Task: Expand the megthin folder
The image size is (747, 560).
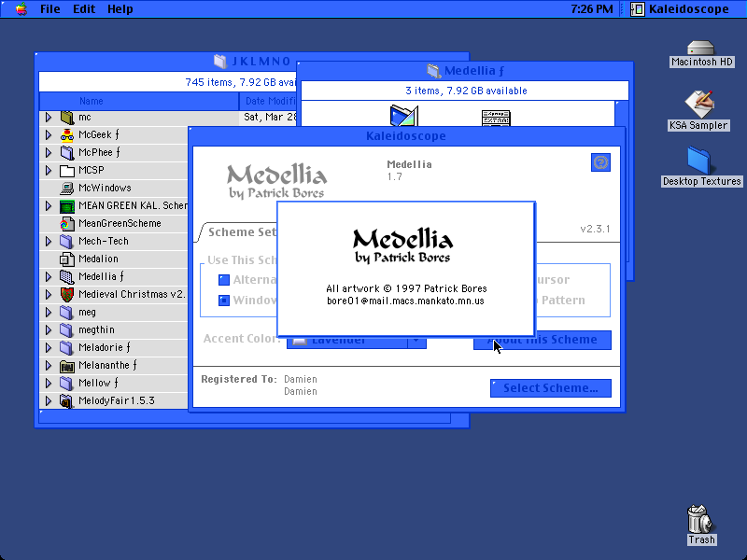Action: click(49, 329)
